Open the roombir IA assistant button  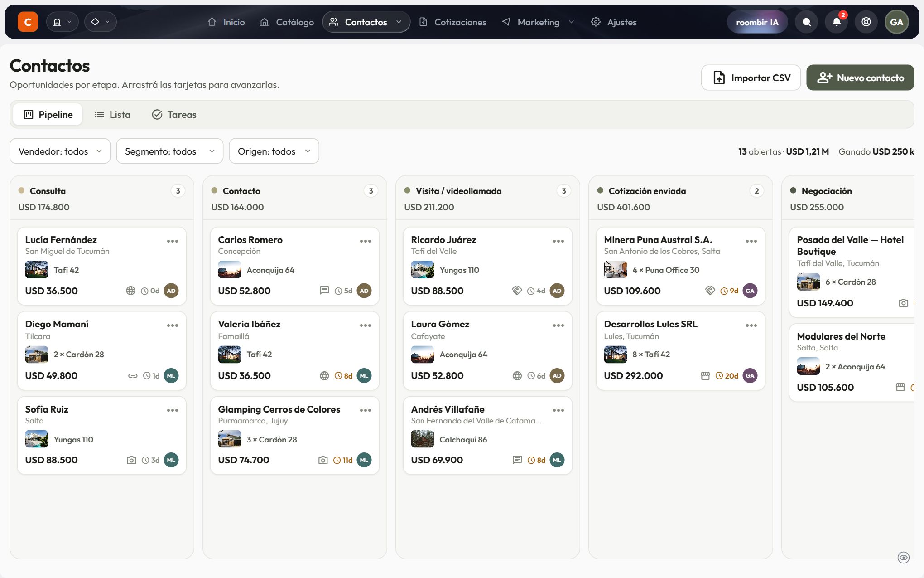coord(757,22)
